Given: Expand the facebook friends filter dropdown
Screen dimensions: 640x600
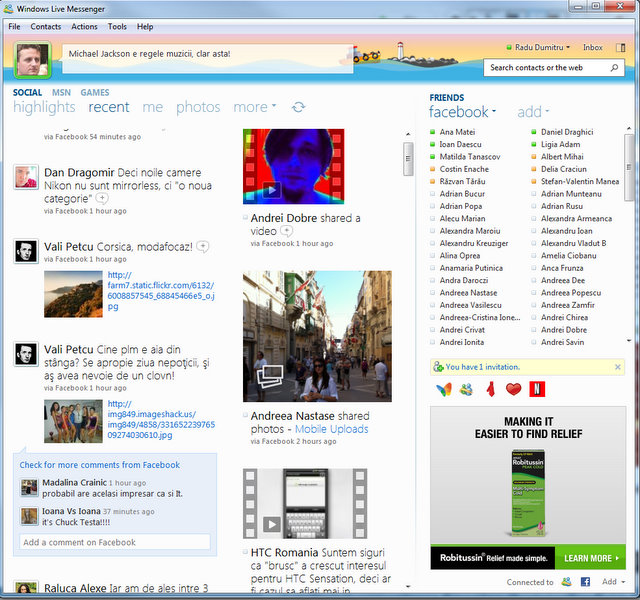Looking at the screenshot, I should pos(494,111).
